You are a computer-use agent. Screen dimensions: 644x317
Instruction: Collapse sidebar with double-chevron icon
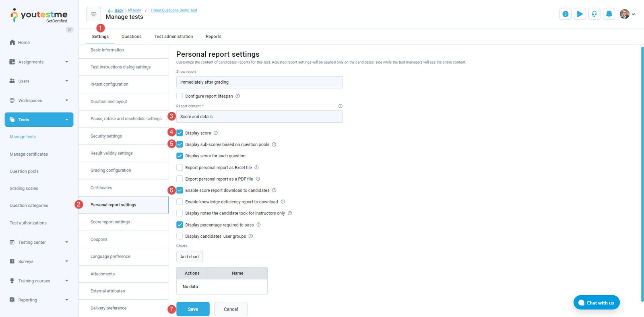click(70, 29)
